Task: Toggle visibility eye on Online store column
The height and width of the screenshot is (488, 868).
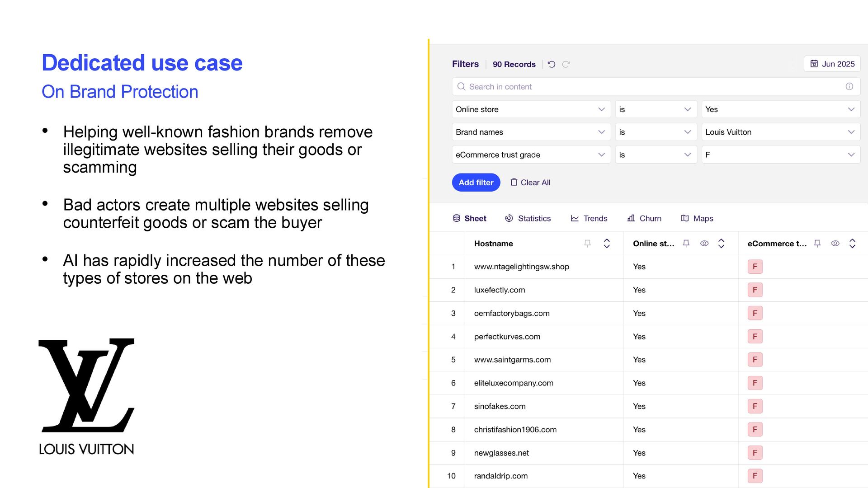Action: click(704, 244)
